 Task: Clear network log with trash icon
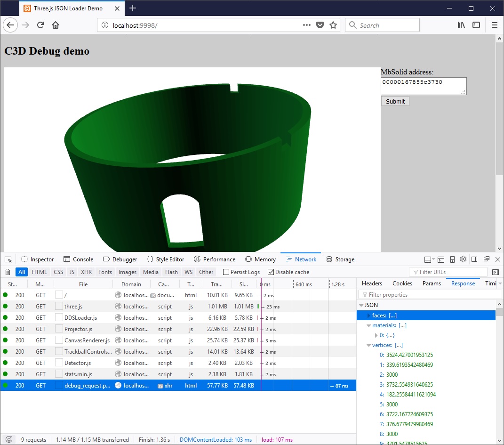(8, 272)
